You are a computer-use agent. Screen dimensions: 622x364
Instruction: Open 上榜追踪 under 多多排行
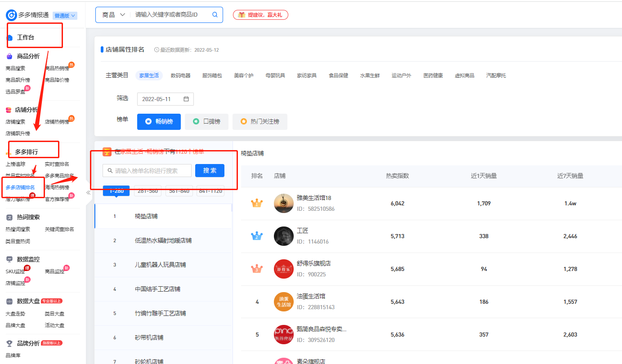pos(15,164)
